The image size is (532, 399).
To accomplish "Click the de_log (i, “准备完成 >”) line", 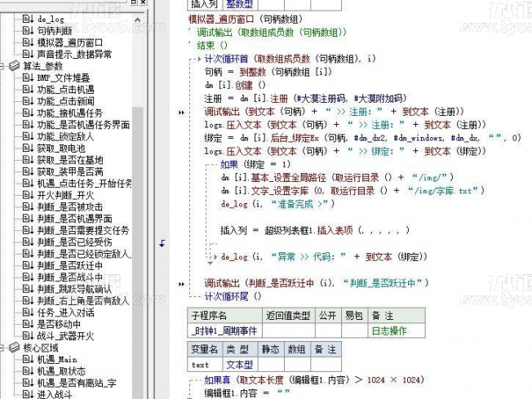I will (278, 204).
